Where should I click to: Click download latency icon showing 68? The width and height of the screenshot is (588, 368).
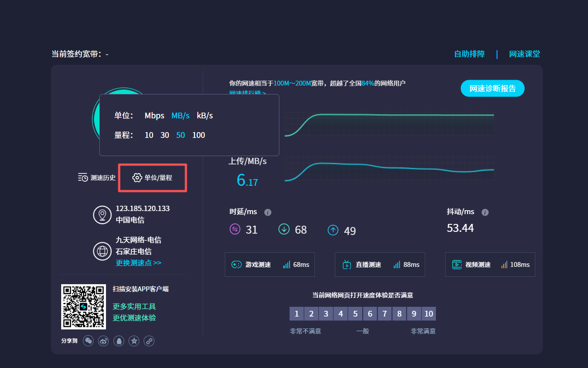point(284,229)
